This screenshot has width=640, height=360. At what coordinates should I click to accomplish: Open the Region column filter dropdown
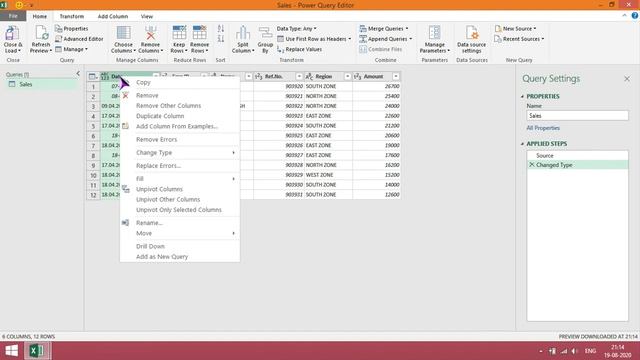pos(348,76)
